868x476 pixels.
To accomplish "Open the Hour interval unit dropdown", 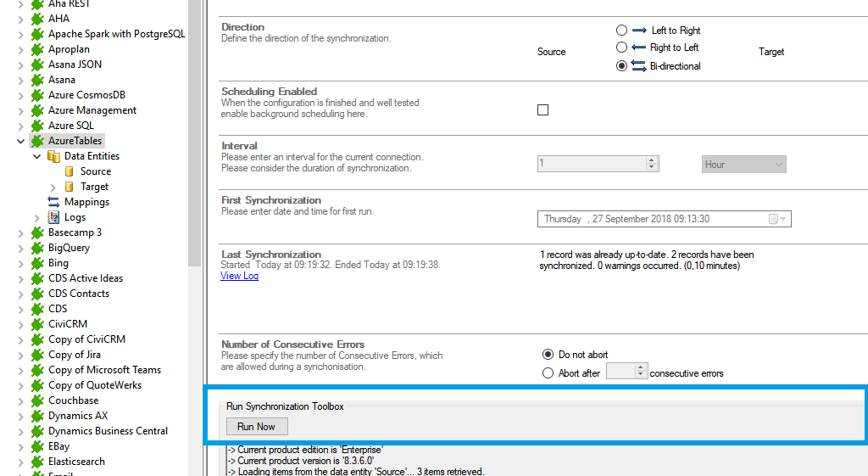I will 743,165.
